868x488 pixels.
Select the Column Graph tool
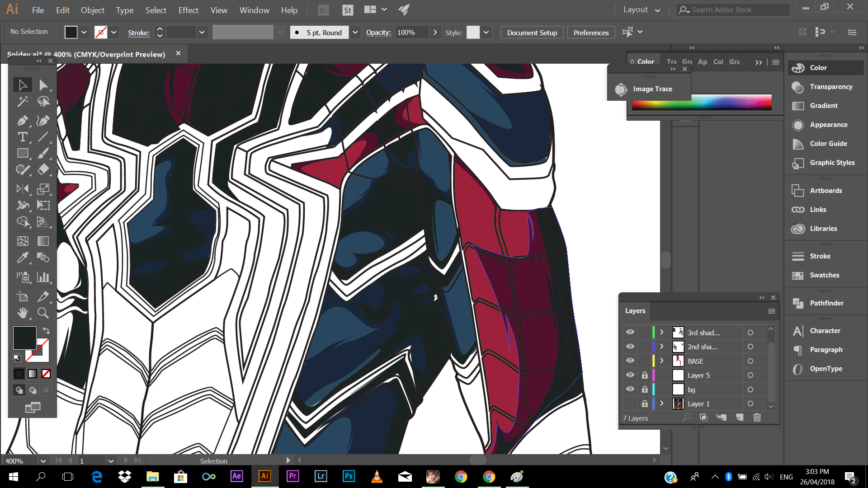click(x=43, y=277)
